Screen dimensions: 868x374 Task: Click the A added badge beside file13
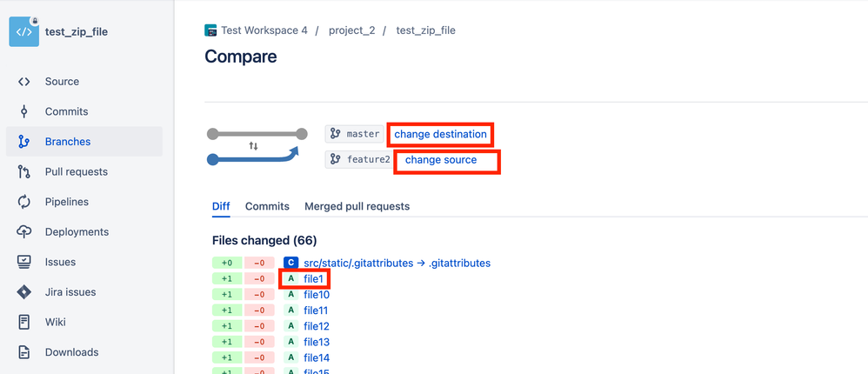pos(291,342)
